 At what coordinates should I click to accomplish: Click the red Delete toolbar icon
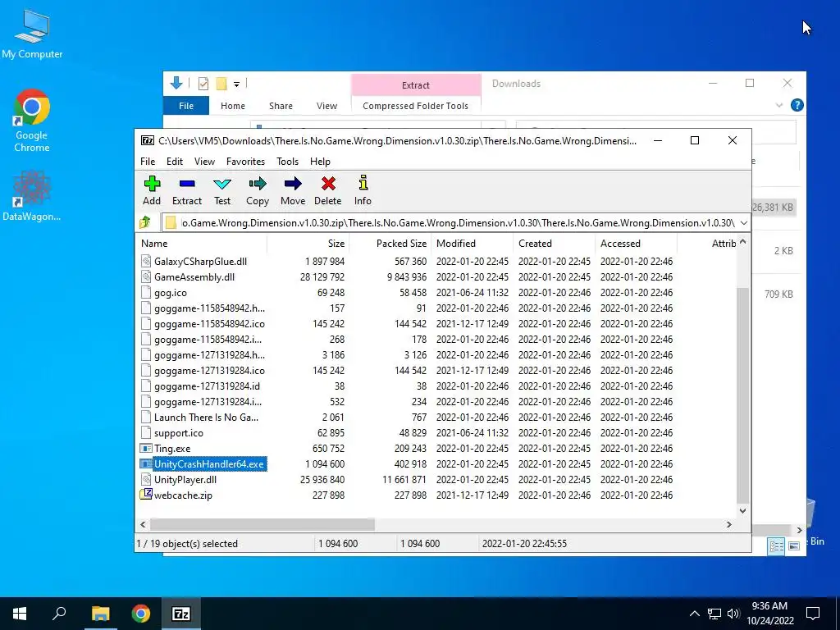(328, 185)
